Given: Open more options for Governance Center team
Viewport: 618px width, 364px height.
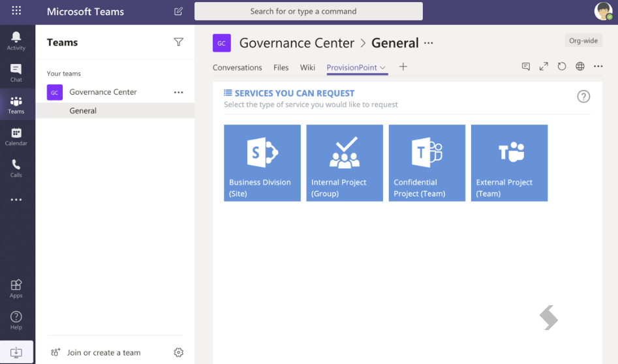Looking at the screenshot, I should pyautogui.click(x=179, y=92).
